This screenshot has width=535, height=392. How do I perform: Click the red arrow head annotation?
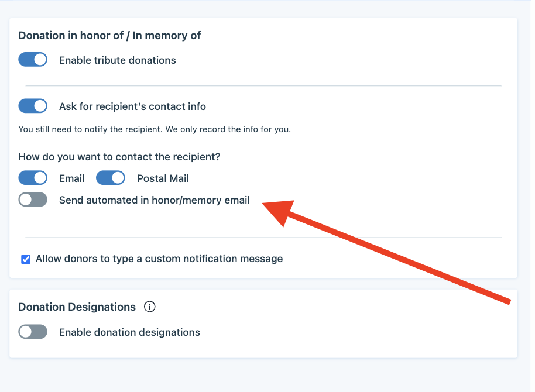pos(280,212)
